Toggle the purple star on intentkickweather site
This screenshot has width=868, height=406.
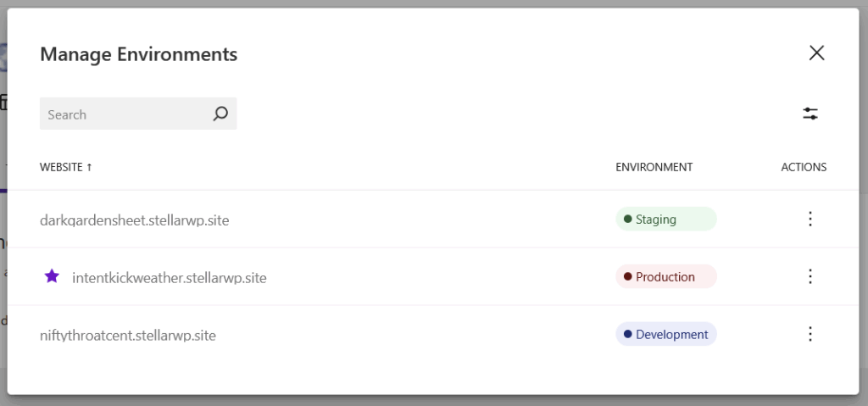pyautogui.click(x=52, y=276)
